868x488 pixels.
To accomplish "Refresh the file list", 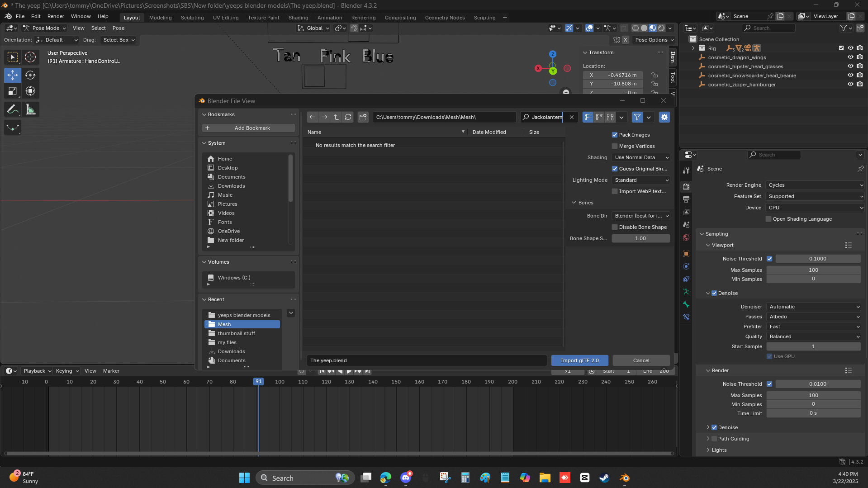I will (348, 117).
